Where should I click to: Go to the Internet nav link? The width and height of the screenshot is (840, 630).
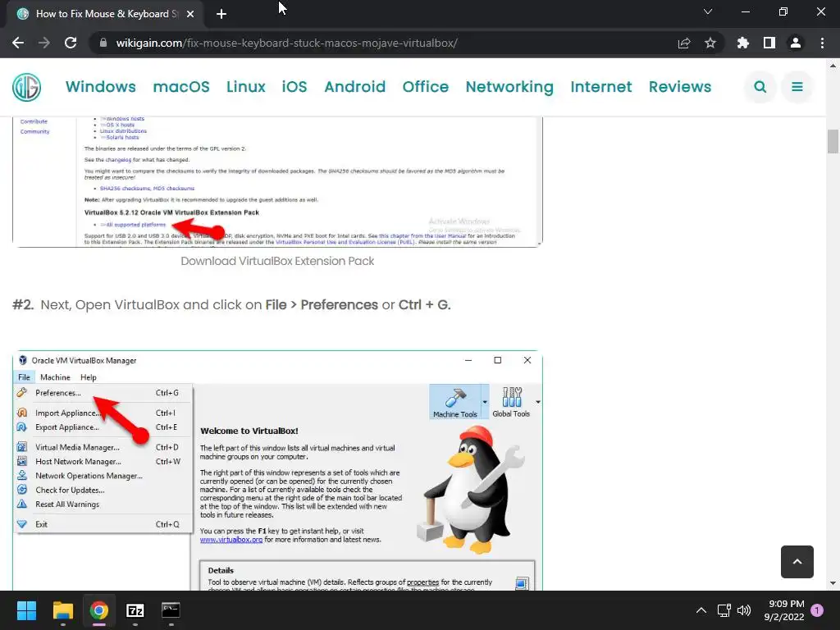(601, 87)
